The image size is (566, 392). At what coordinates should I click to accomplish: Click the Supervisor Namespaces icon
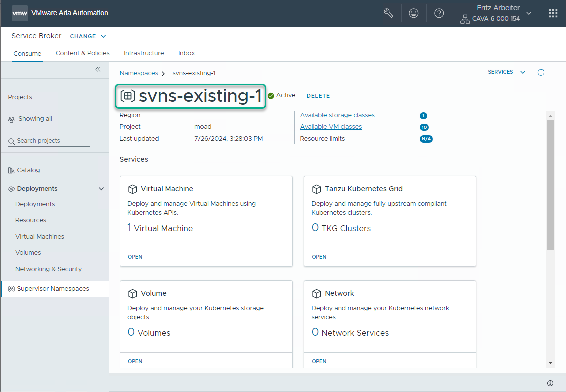(11, 289)
